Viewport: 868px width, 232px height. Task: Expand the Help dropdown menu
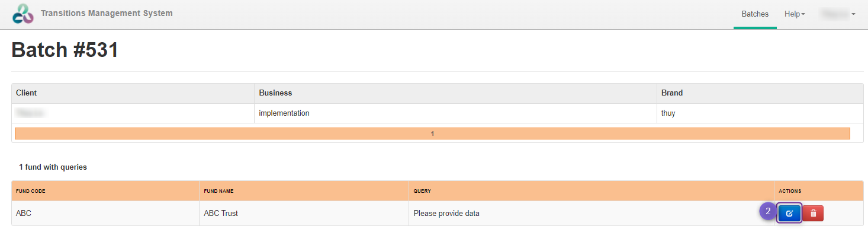[795, 14]
